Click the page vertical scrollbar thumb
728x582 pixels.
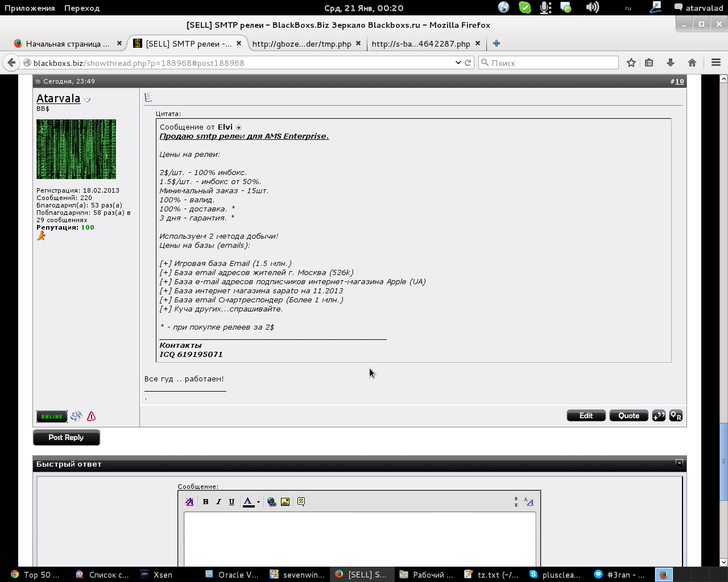[723, 462]
